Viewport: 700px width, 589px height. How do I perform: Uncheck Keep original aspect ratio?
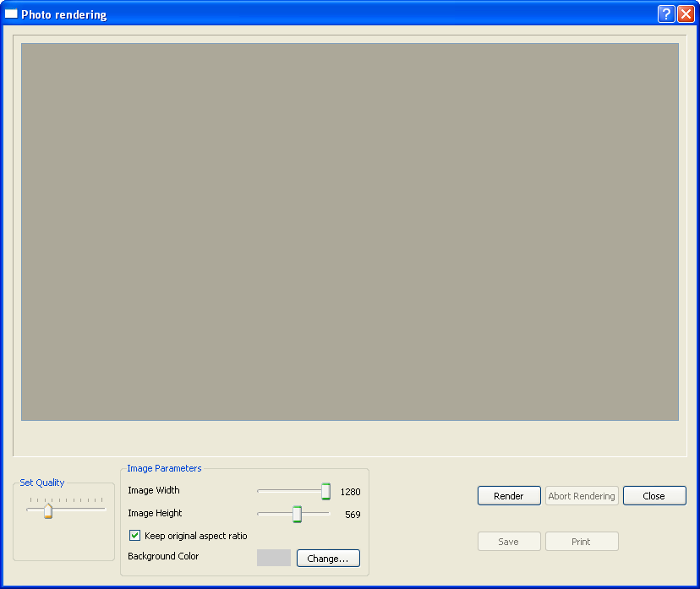coord(135,536)
